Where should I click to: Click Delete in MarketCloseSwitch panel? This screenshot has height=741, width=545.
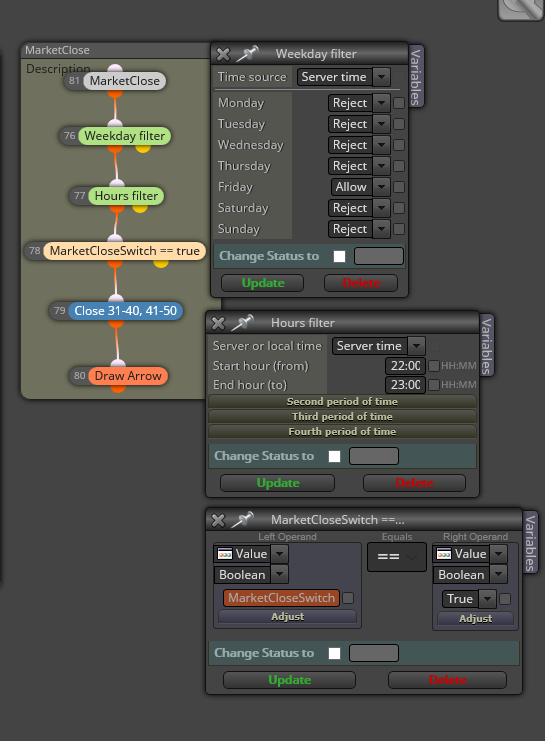tap(447, 680)
